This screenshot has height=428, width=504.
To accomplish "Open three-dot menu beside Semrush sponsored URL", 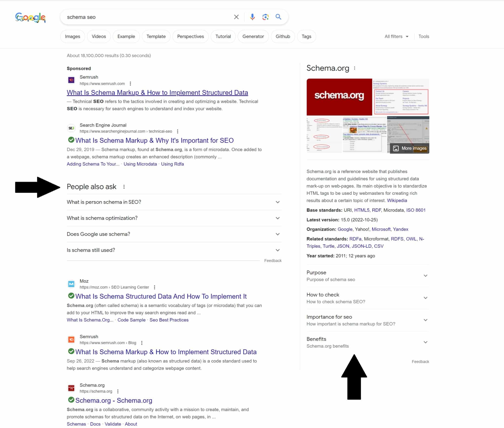I will click(130, 84).
